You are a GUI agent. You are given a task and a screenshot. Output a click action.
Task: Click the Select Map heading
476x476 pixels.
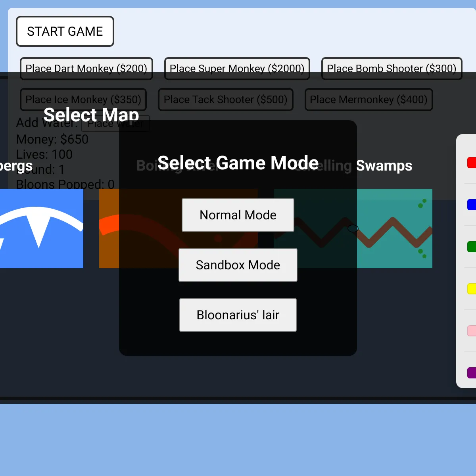(x=91, y=115)
